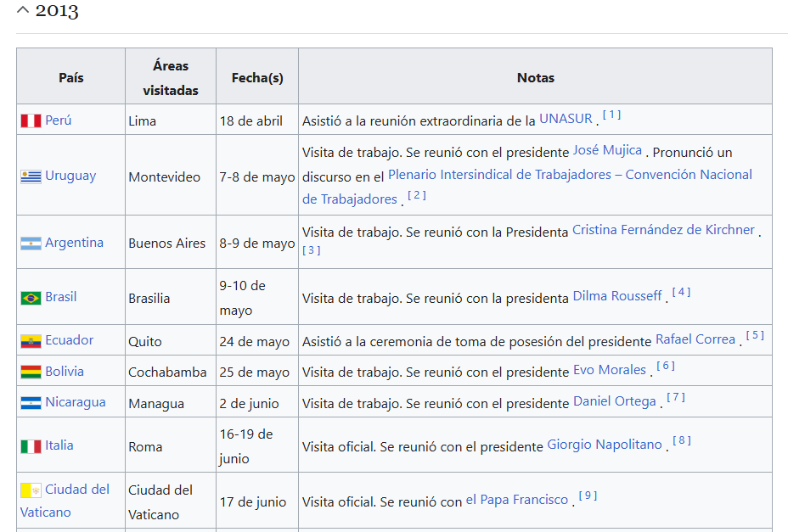Open citation reference [6]
This screenshot has width=788, height=532.
(x=666, y=366)
